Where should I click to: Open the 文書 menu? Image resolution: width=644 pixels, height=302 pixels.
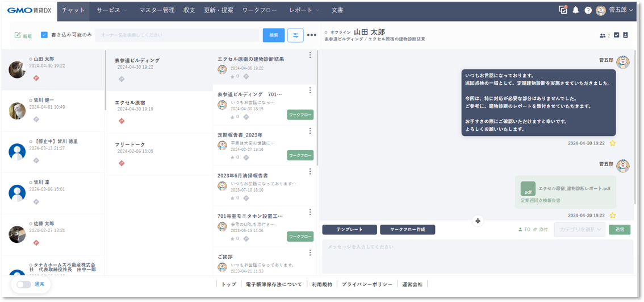pos(337,10)
